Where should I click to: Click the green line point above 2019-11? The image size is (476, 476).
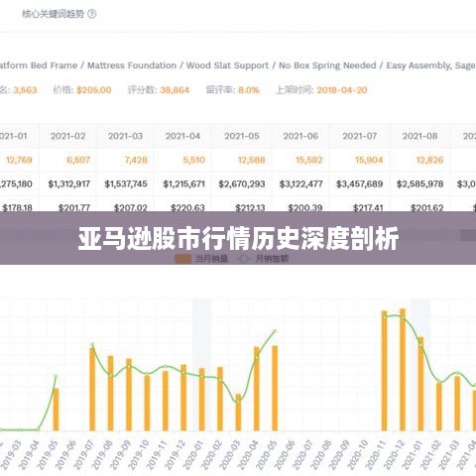point(166,367)
